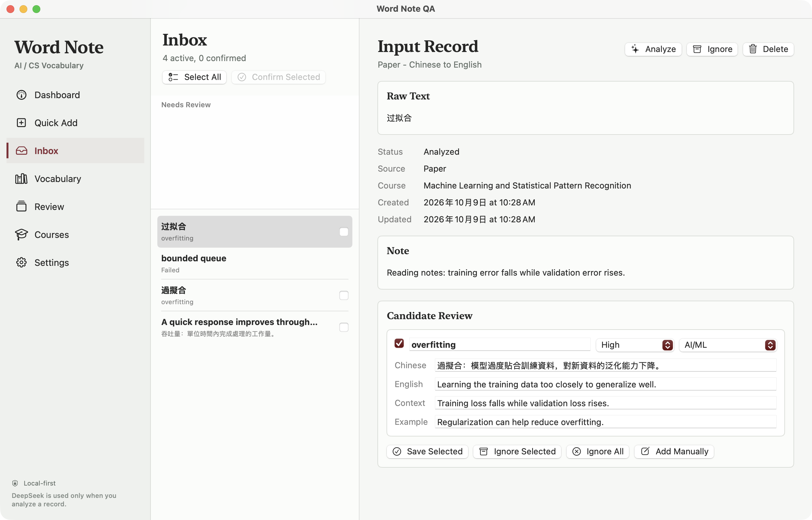Click the Ignore record button label

[720, 49]
